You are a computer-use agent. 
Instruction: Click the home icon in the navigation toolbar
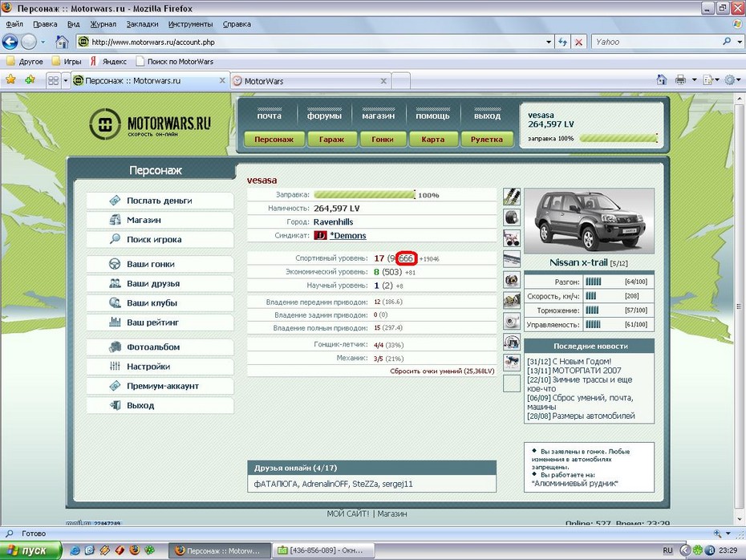click(x=62, y=42)
